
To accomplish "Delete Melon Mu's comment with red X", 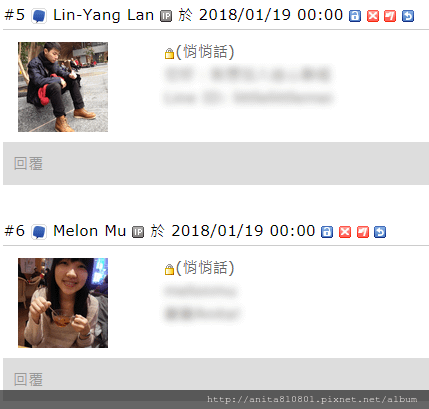I will pyautogui.click(x=345, y=232).
